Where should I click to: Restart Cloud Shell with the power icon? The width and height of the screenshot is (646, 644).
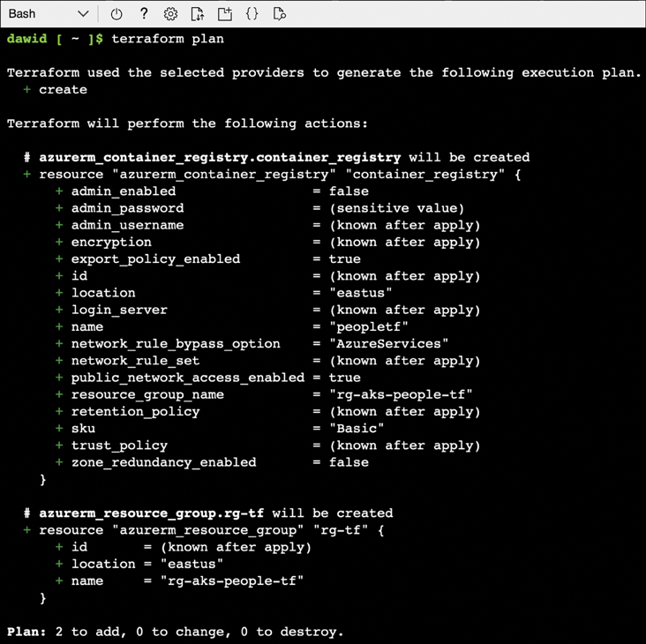pos(116,14)
